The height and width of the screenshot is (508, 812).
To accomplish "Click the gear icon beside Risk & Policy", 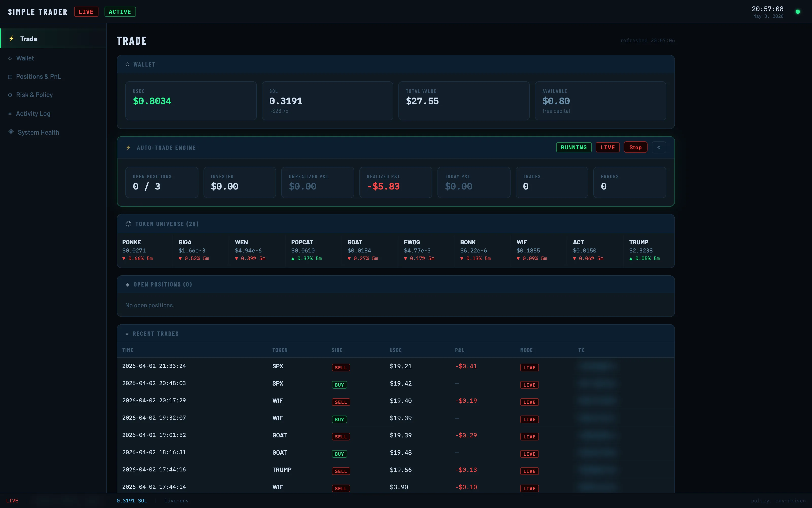I will (x=10, y=95).
